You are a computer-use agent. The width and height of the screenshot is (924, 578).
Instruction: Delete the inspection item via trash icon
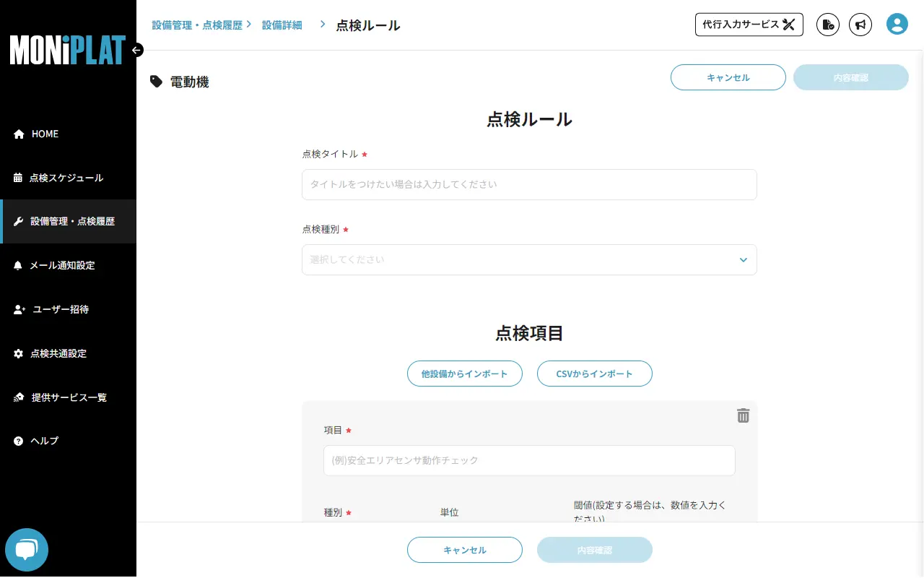(743, 415)
